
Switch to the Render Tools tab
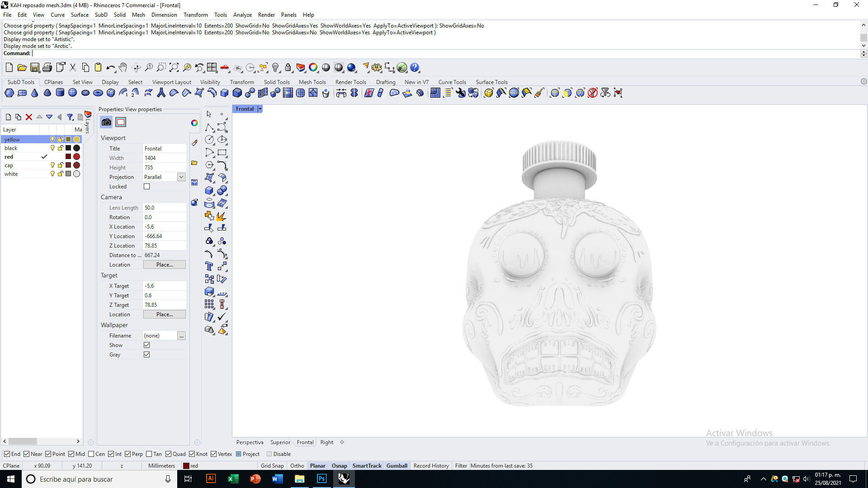350,82
